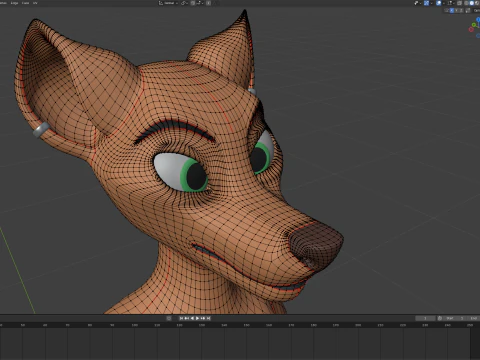Click the red X axis gizmo handle
The width and height of the screenshot is (480, 360).
click(x=471, y=29)
